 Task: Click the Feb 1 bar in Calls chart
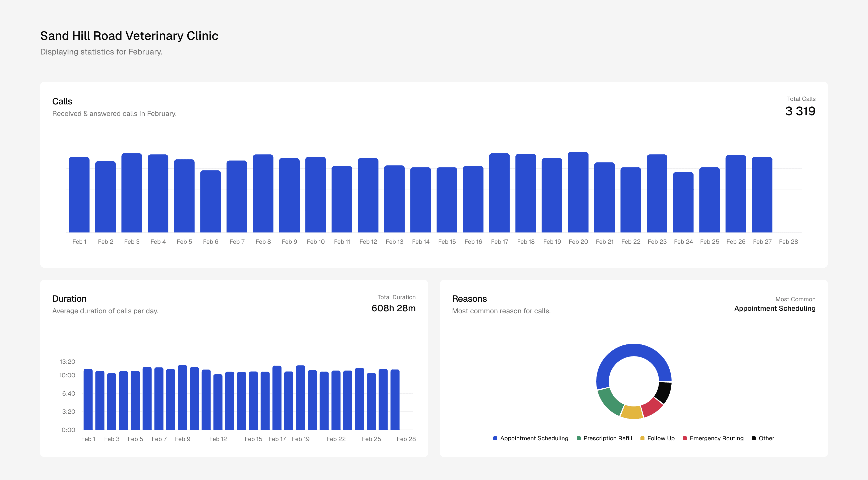tap(79, 194)
